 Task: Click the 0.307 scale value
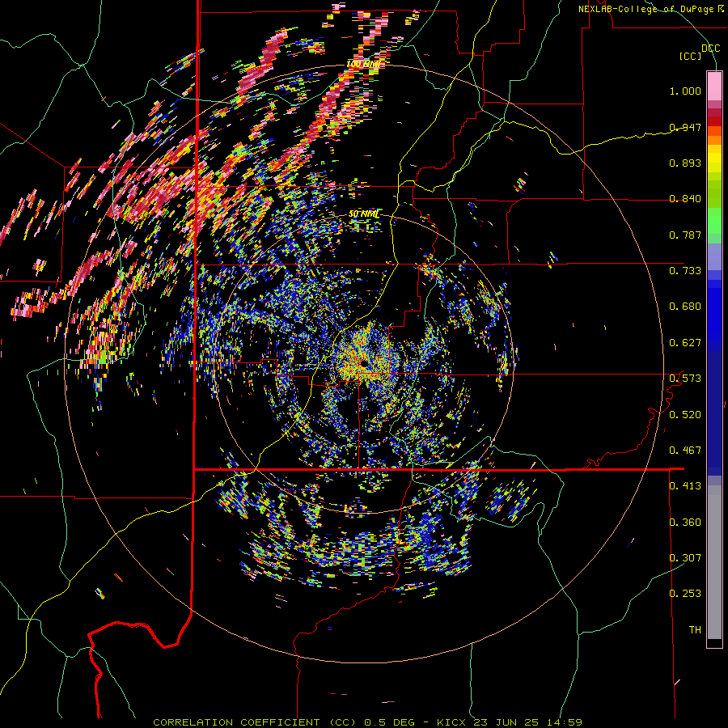tap(685, 558)
